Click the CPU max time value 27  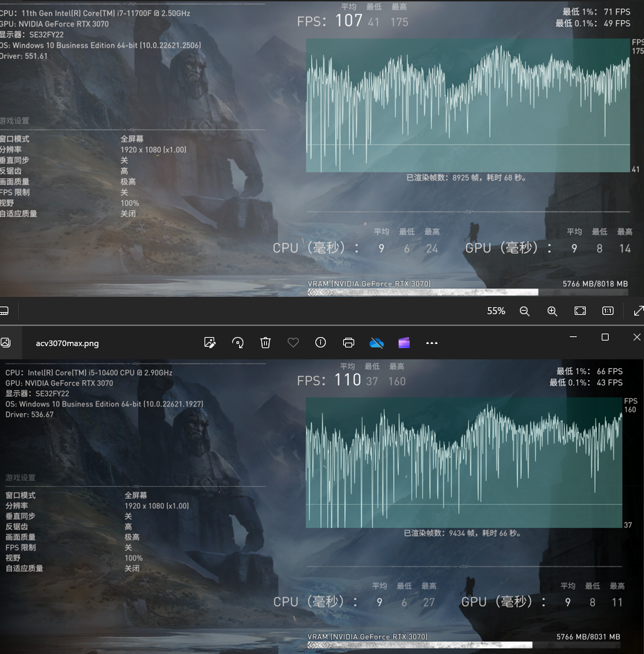[x=428, y=602]
